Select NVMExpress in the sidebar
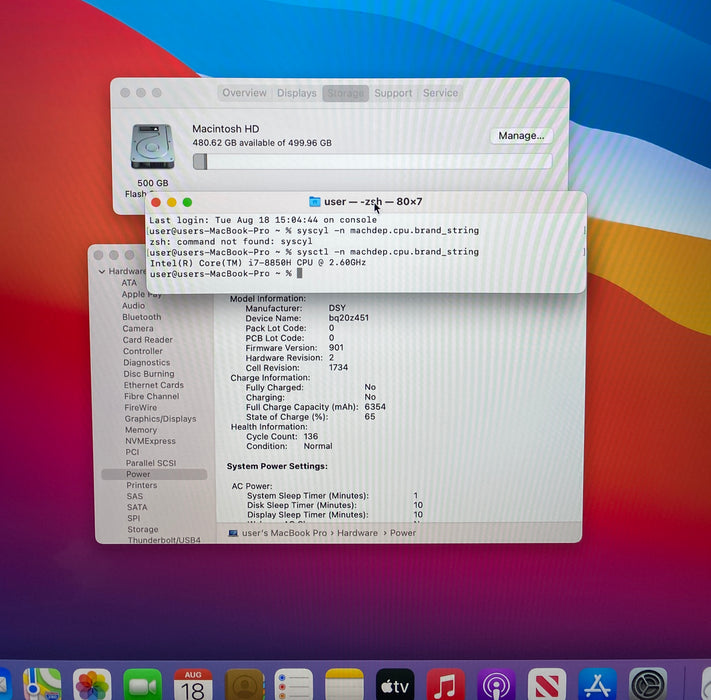Viewport: 711px width, 700px height. (x=150, y=441)
